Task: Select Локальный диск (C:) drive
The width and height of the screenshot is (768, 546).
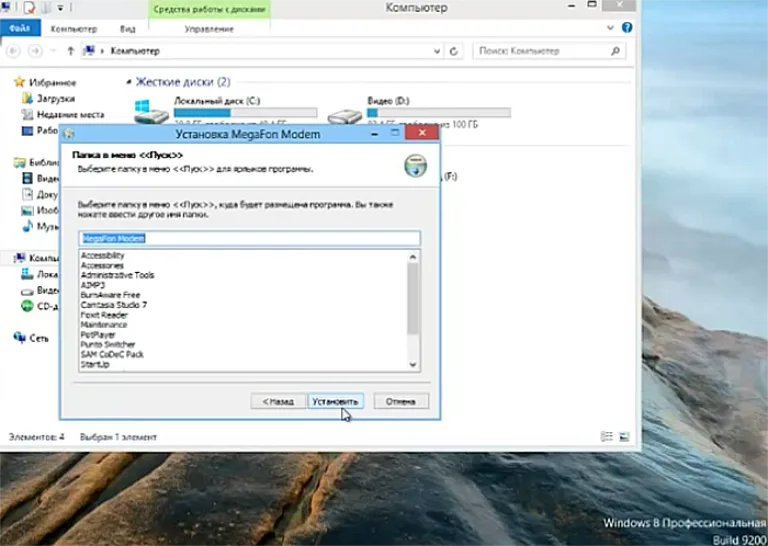Action: (225, 113)
